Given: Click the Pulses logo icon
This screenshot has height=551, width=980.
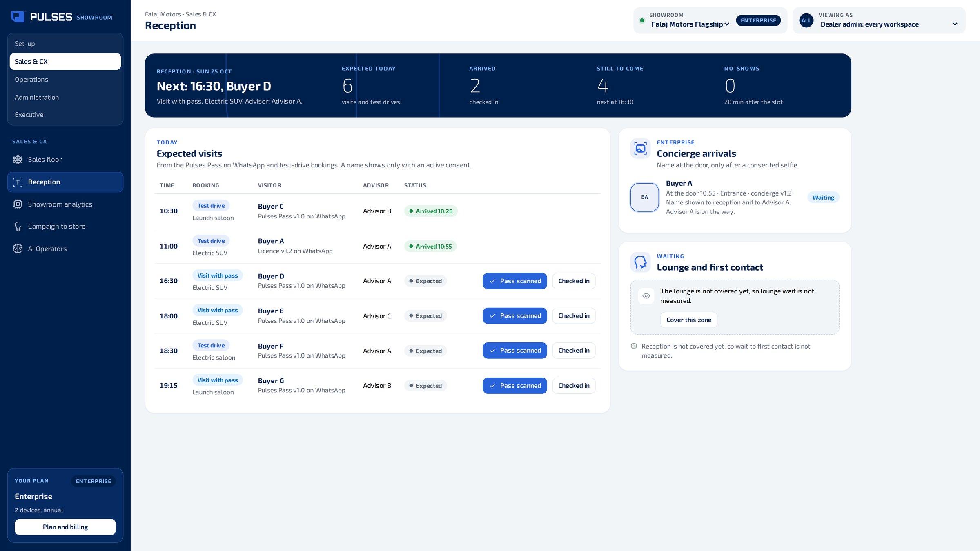Looking at the screenshot, I should [x=18, y=17].
